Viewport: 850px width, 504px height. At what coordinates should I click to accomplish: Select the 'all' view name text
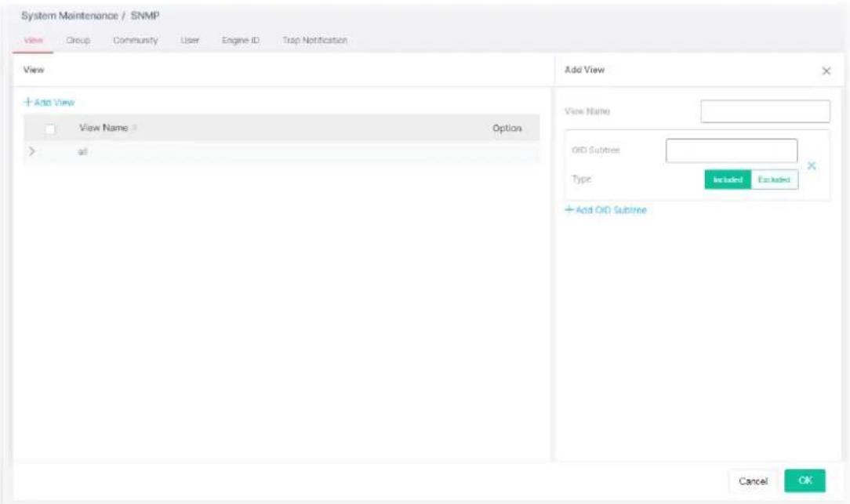(x=82, y=152)
